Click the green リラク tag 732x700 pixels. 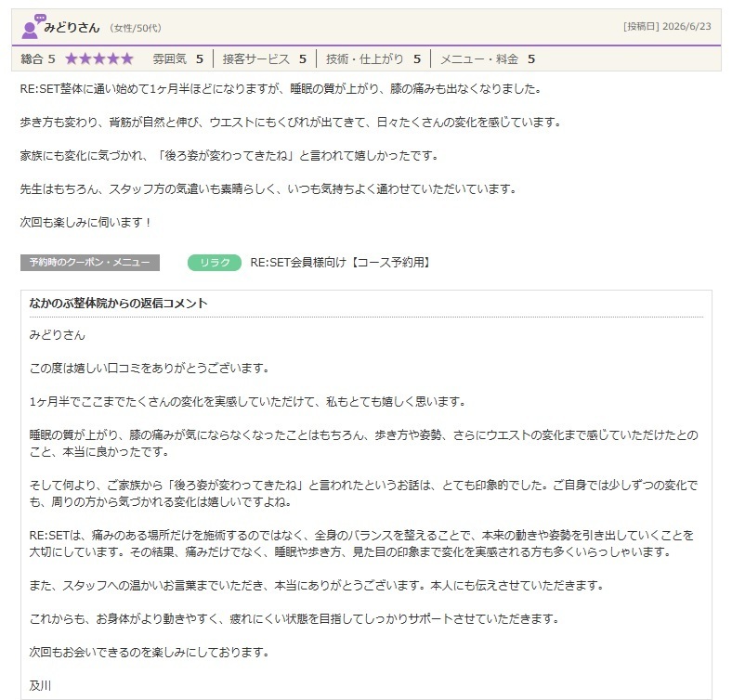coord(215,262)
